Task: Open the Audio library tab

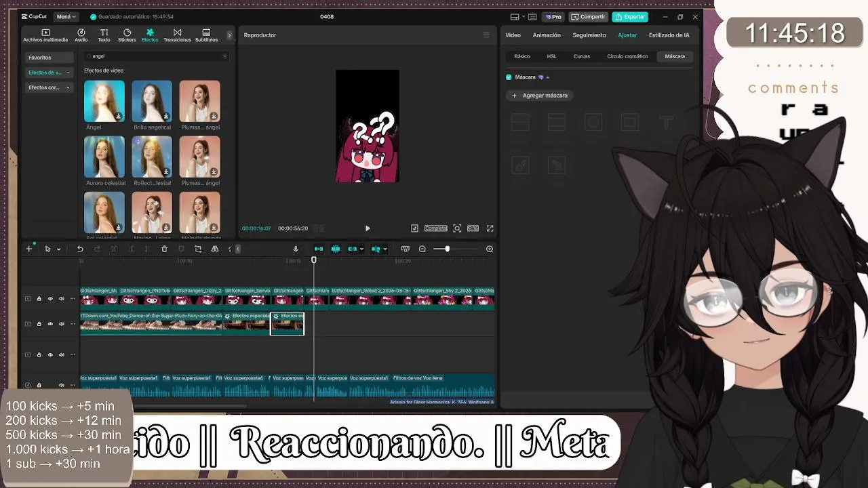Action: (81, 35)
